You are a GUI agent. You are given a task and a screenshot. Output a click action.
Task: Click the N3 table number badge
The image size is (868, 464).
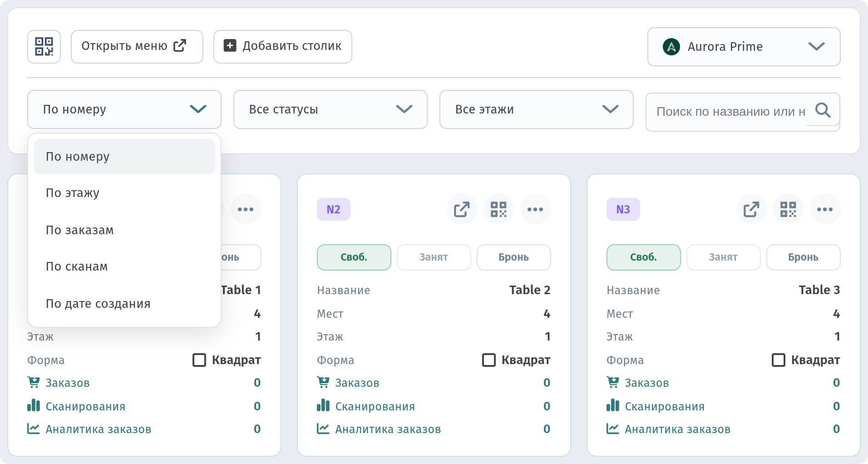pyautogui.click(x=623, y=209)
